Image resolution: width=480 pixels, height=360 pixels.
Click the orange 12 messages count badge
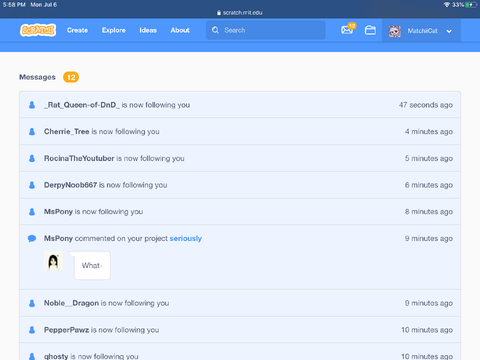pyautogui.click(x=71, y=77)
